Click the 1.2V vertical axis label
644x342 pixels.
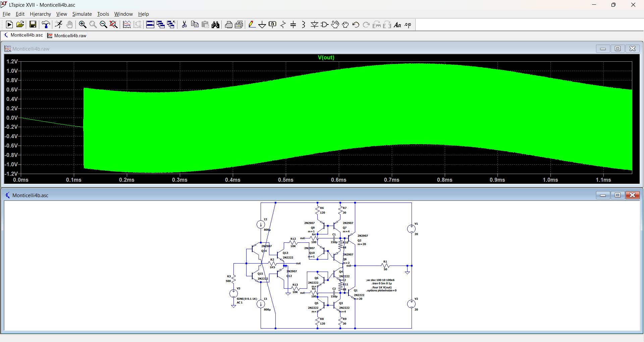point(12,61)
